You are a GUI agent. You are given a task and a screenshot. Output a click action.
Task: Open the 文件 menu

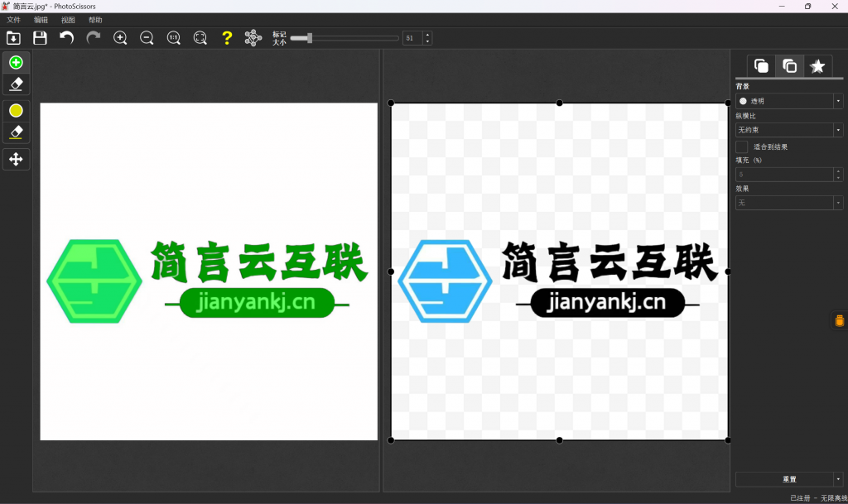(x=13, y=20)
